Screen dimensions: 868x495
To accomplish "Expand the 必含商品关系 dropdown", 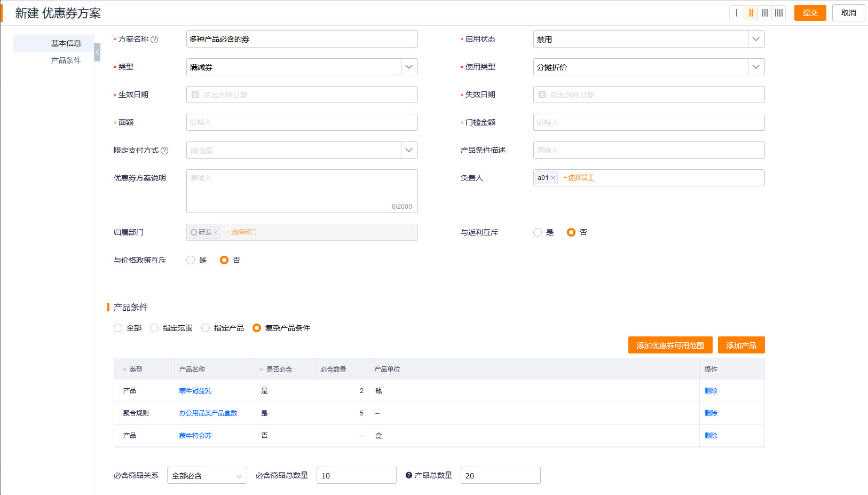I will click(x=240, y=475).
